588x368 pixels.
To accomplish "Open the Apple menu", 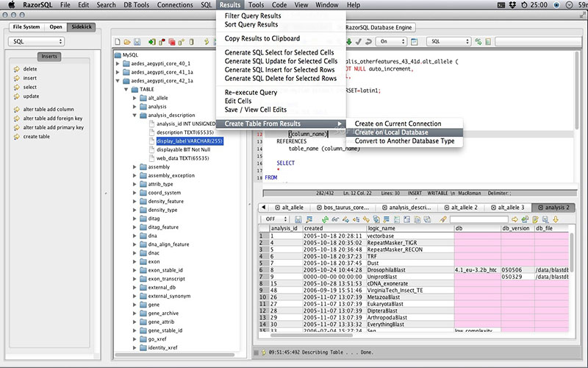I will 11,5.
